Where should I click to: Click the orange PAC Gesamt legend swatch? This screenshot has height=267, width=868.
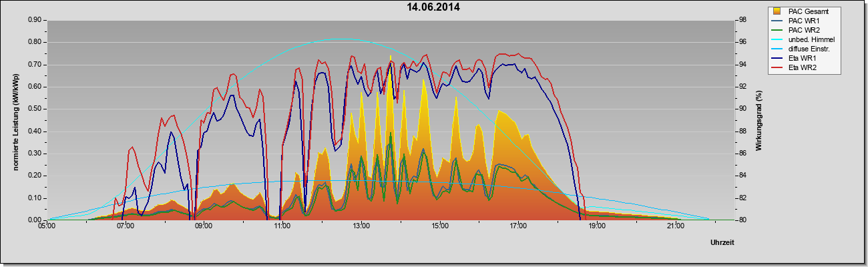778,11
